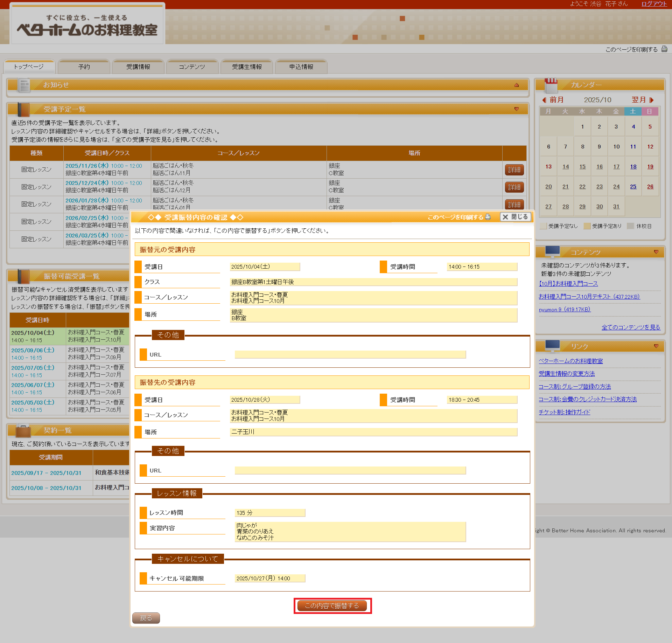Close the dialog with 閉じる button
Screen dimensions: 672x643
[x=515, y=217]
